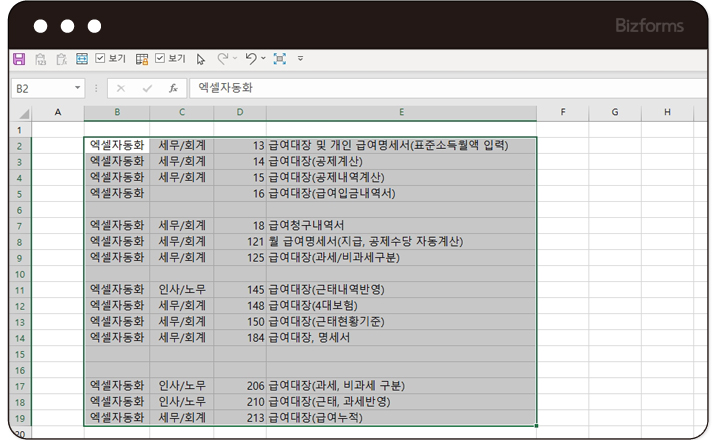Click the full-screen frame icon

(x=279, y=59)
